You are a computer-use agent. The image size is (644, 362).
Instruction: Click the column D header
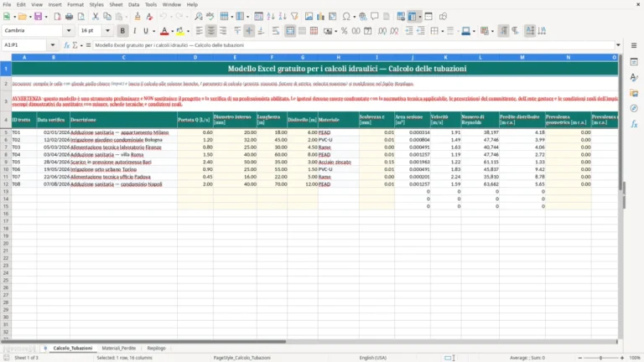pyautogui.click(x=195, y=58)
